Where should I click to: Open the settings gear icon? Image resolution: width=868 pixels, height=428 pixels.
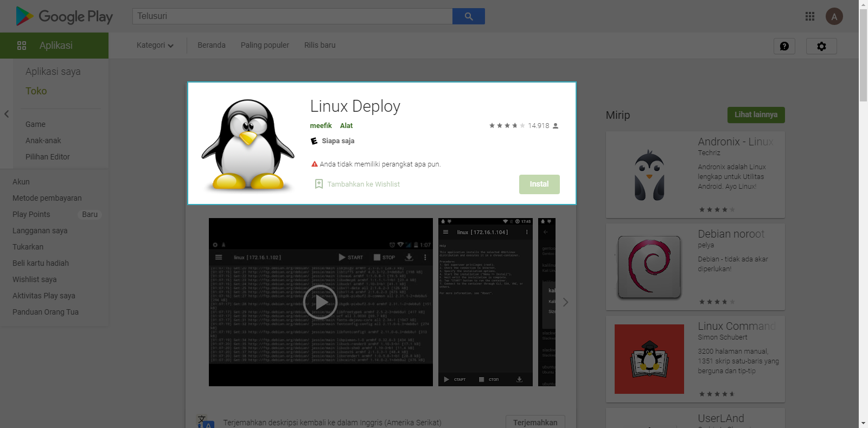[x=821, y=46]
